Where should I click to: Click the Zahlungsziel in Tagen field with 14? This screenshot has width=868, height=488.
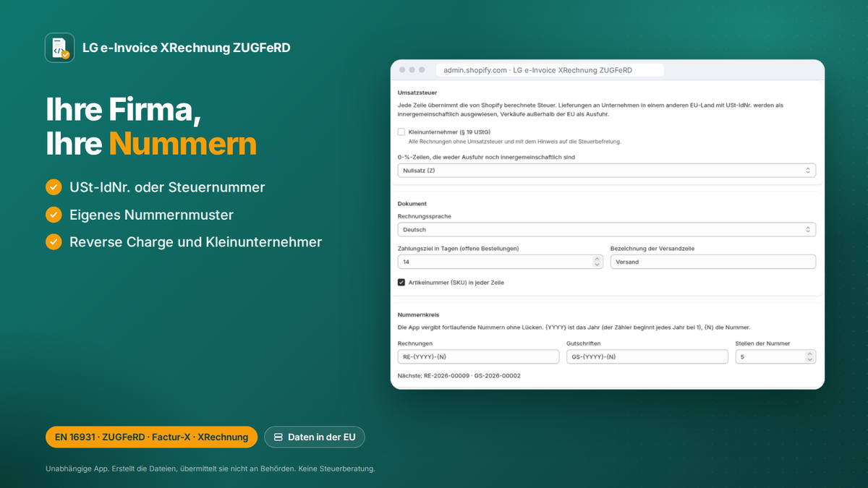[x=501, y=262]
